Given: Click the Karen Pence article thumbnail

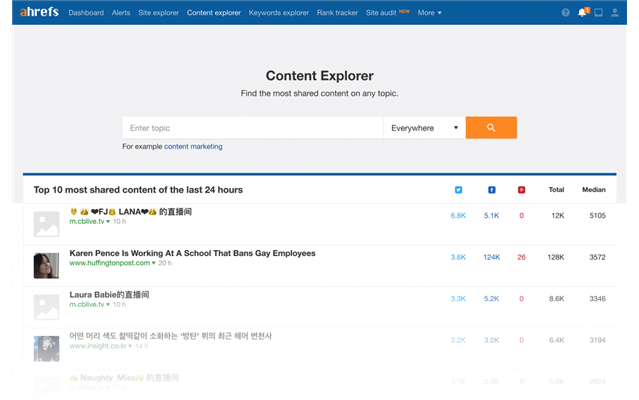Looking at the screenshot, I should click(x=45, y=265).
